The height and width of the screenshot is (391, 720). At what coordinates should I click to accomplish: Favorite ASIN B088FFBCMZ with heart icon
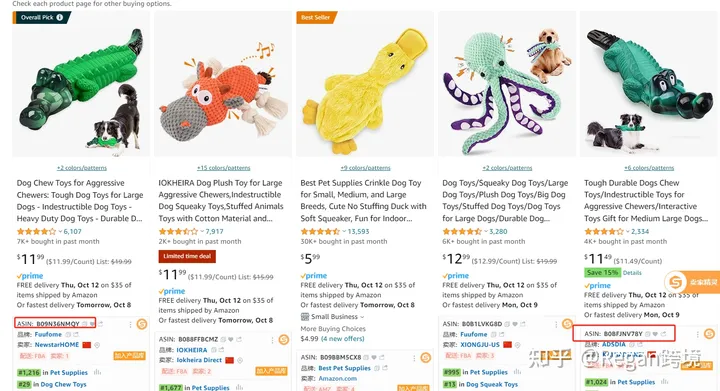click(231, 340)
